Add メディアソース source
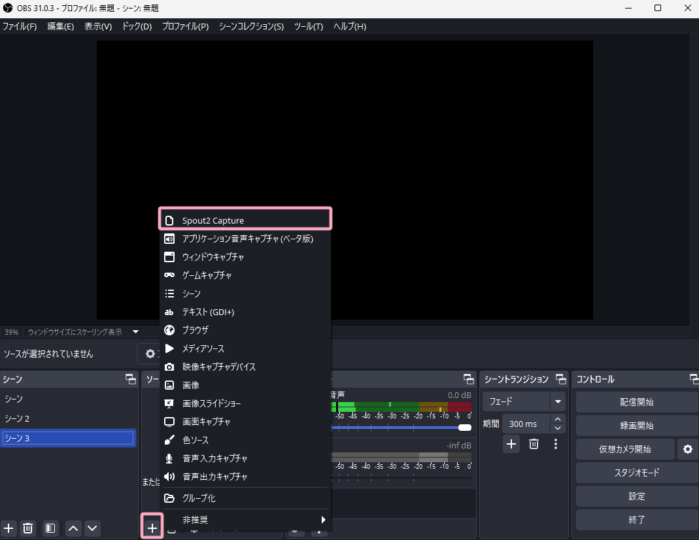This screenshot has height=540, width=699. [245, 348]
